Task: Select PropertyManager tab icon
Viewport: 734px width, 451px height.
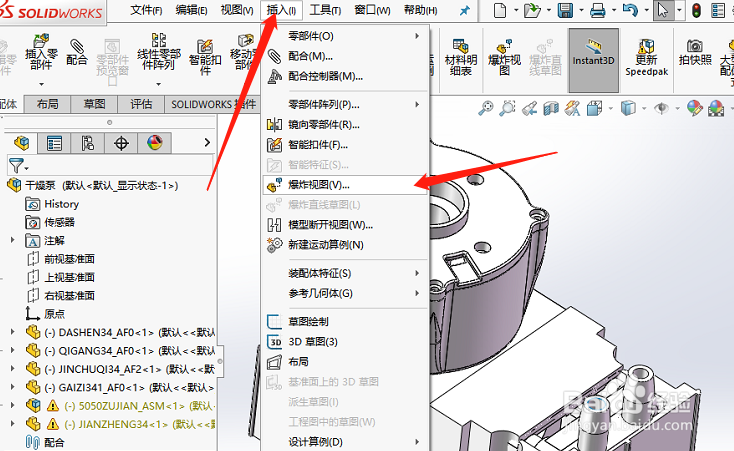Action: pos(54,143)
